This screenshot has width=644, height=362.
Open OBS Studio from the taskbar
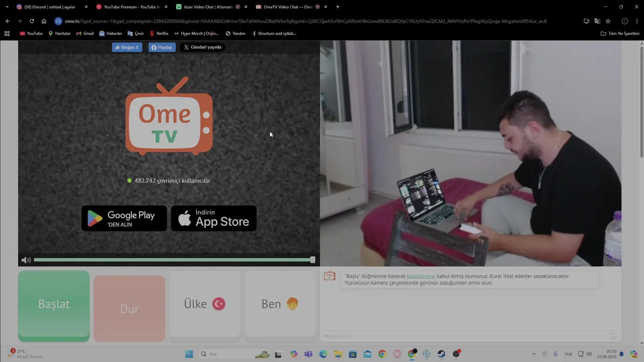(x=456, y=354)
